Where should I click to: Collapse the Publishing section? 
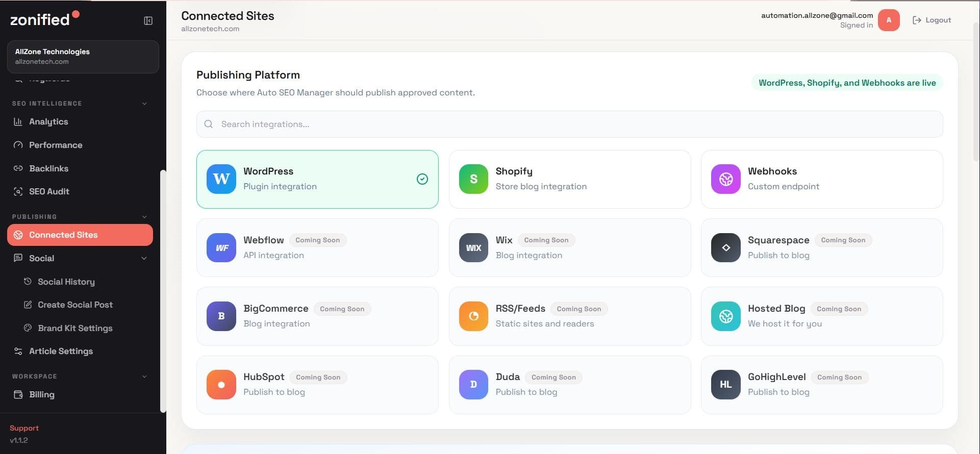coord(144,217)
